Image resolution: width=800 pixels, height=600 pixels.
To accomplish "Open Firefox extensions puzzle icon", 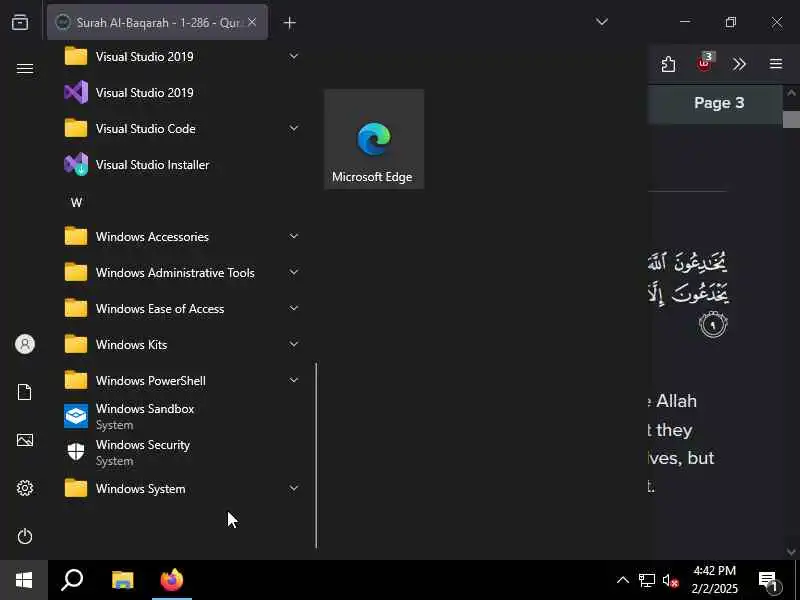I will click(668, 64).
